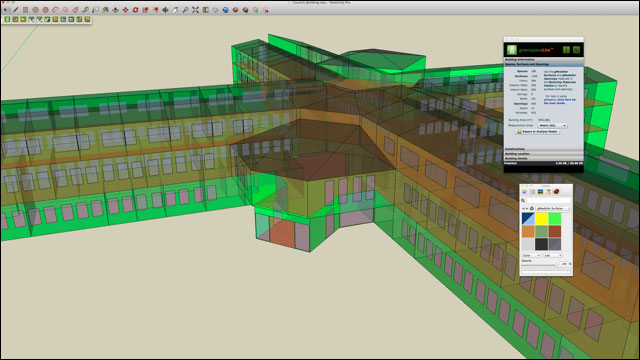Choose the Rotate tool
This screenshot has width=640, height=360.
135,10
